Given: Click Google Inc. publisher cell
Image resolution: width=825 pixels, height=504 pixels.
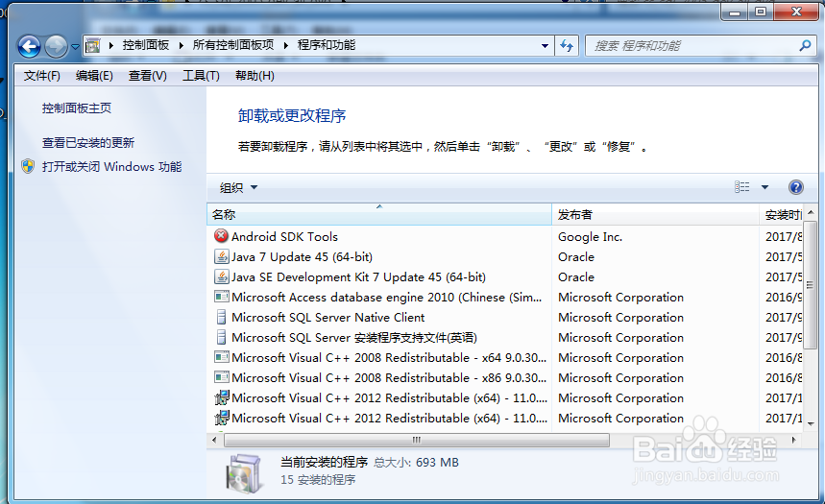Looking at the screenshot, I should coord(590,237).
